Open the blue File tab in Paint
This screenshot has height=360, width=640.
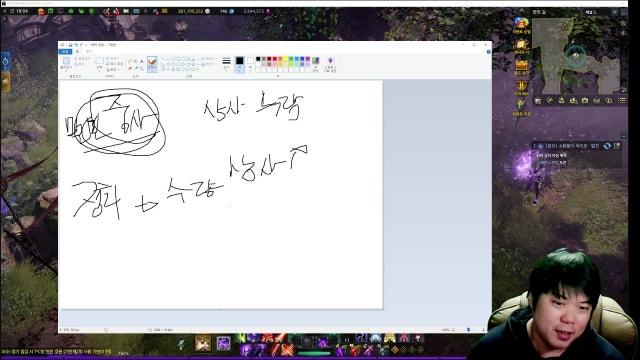(65, 51)
